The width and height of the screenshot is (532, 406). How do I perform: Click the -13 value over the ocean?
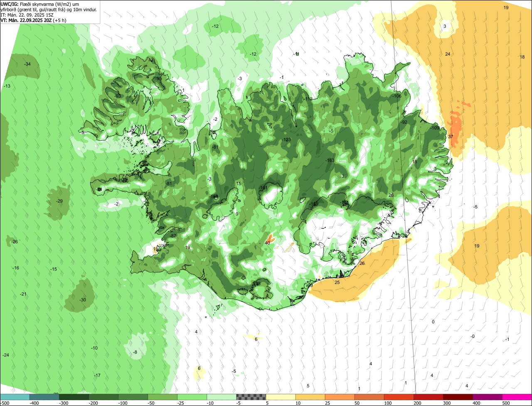click(7, 86)
